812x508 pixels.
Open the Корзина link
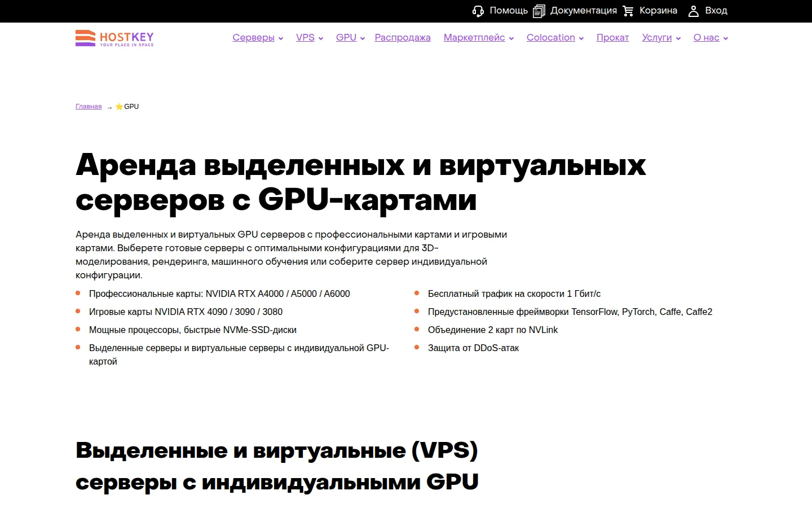658,11
